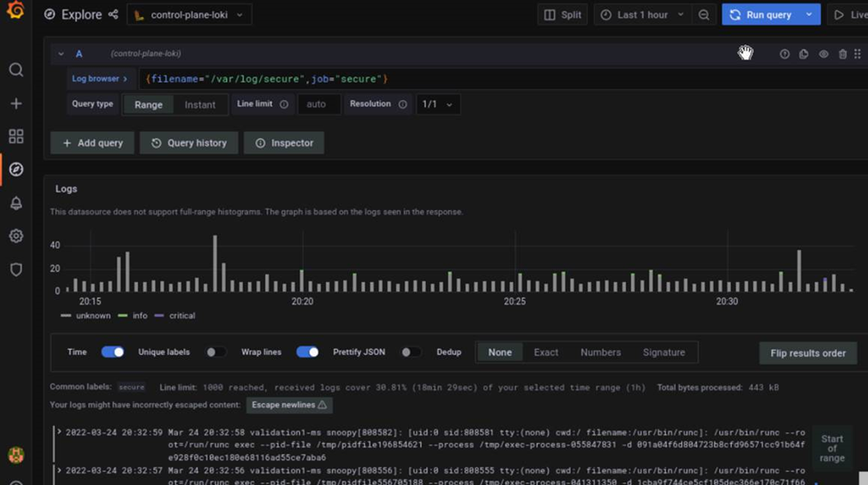Screen dimensions: 868x485
Task: Grab the query A drag handle icon
Action: [857, 53]
